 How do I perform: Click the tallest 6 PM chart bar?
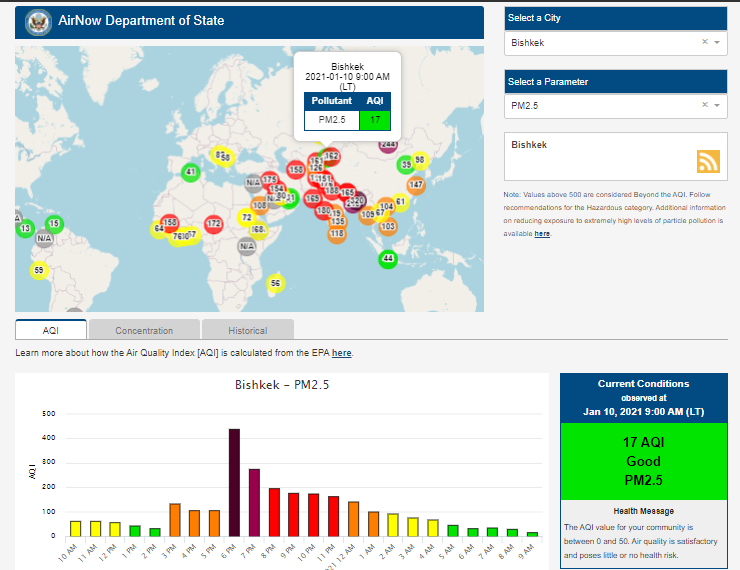coord(234,482)
